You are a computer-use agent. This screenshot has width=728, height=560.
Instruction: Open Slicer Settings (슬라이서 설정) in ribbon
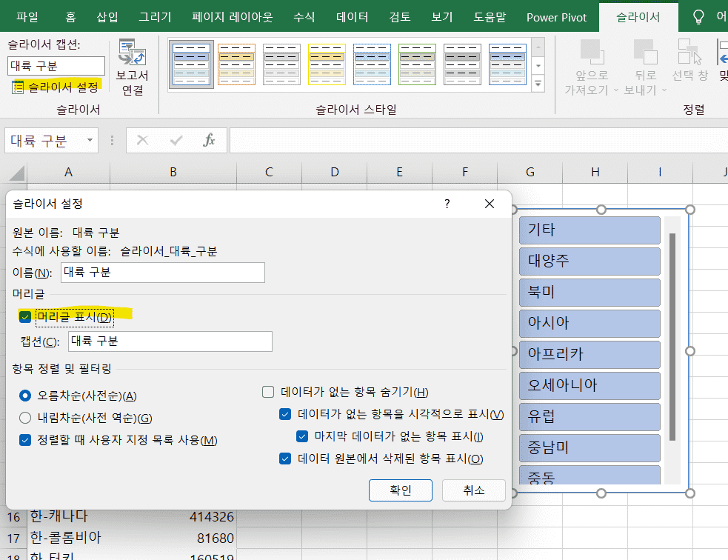[x=56, y=87]
